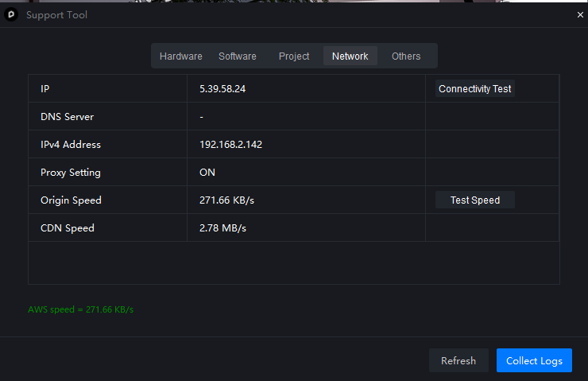Refresh the network information
The width and height of the screenshot is (588, 381).
[x=458, y=360]
